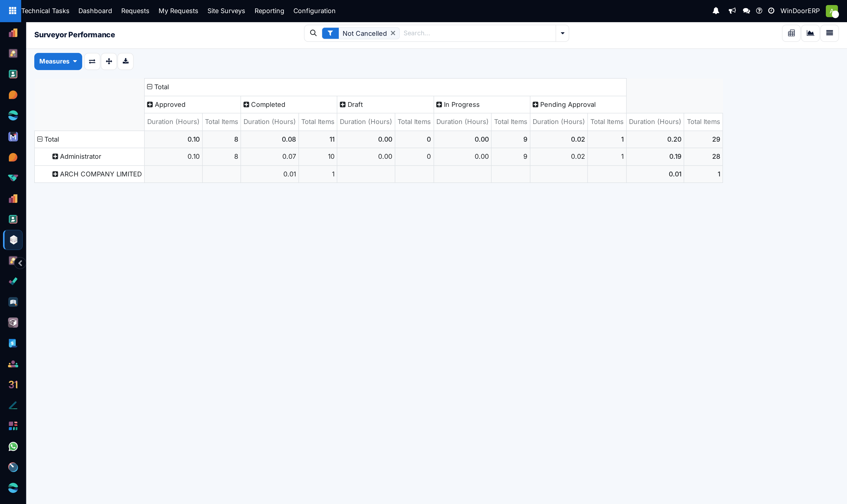This screenshot has height=504, width=847.
Task: Expand the Administrator row
Action: click(55, 156)
